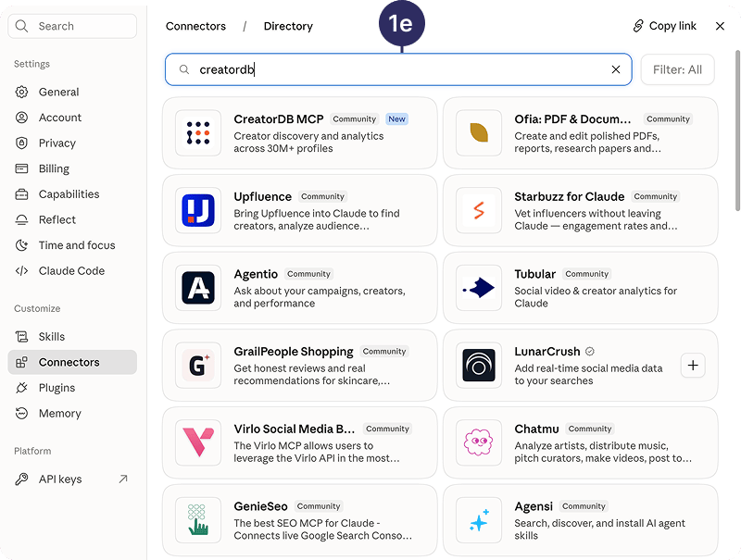This screenshot has height=560, width=741.
Task: Click the CreatorDB MCP logo icon
Action: (x=198, y=132)
